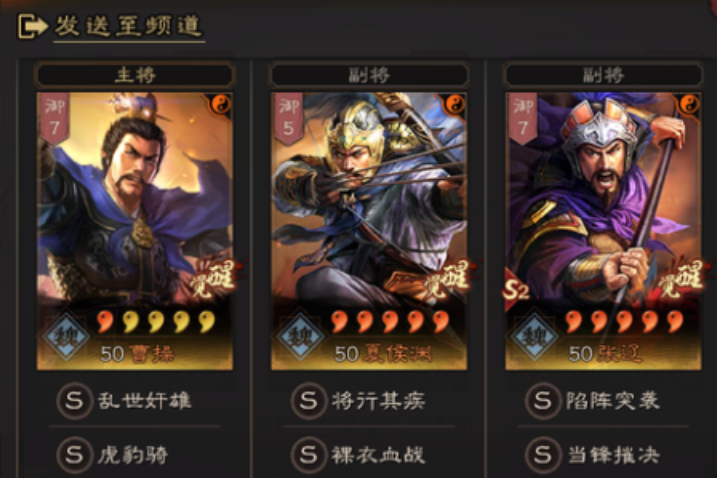The height and width of the screenshot is (478, 717).
Task: Click the send-to-channel arrow icon
Action: pos(32,26)
